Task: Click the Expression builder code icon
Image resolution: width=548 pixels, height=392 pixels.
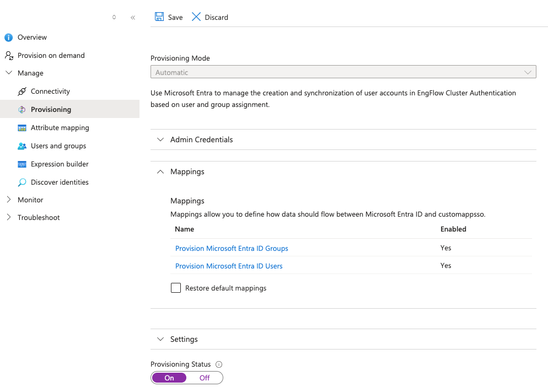Action: pyautogui.click(x=22, y=164)
